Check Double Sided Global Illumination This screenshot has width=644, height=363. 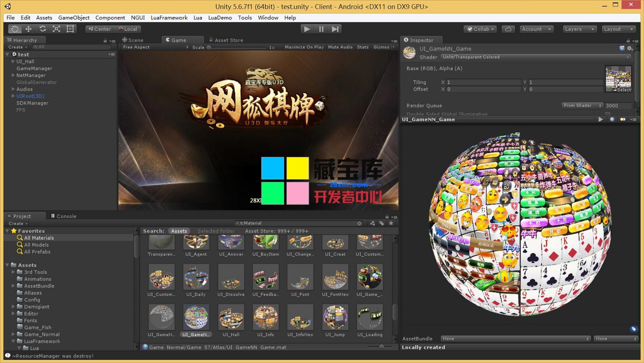pos(608,114)
